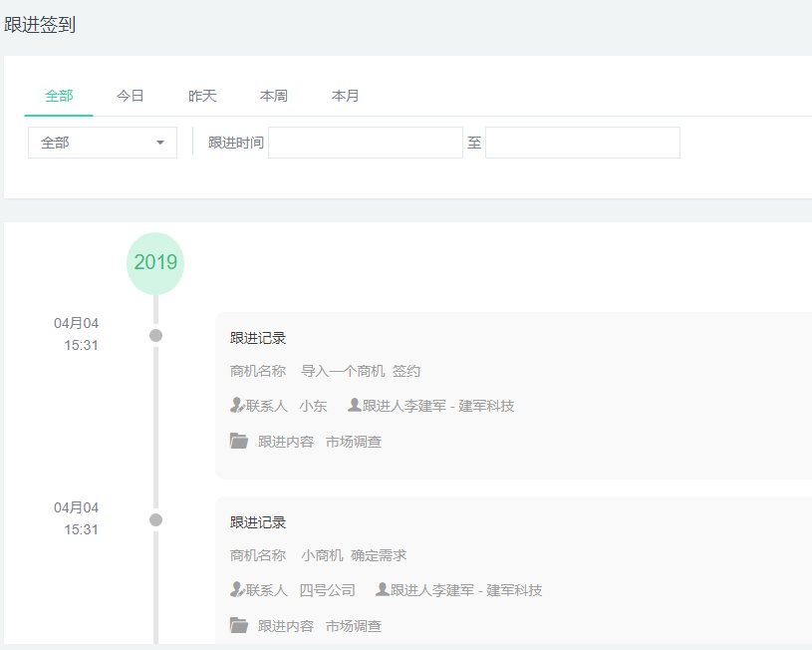812x650 pixels.
Task: Open the 导入一个商机 opportunity name
Action: point(343,371)
